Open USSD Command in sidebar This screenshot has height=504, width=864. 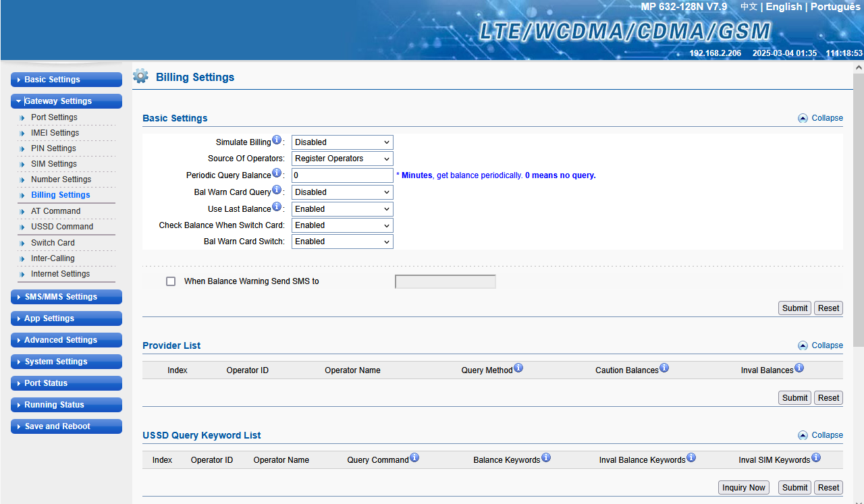point(62,227)
